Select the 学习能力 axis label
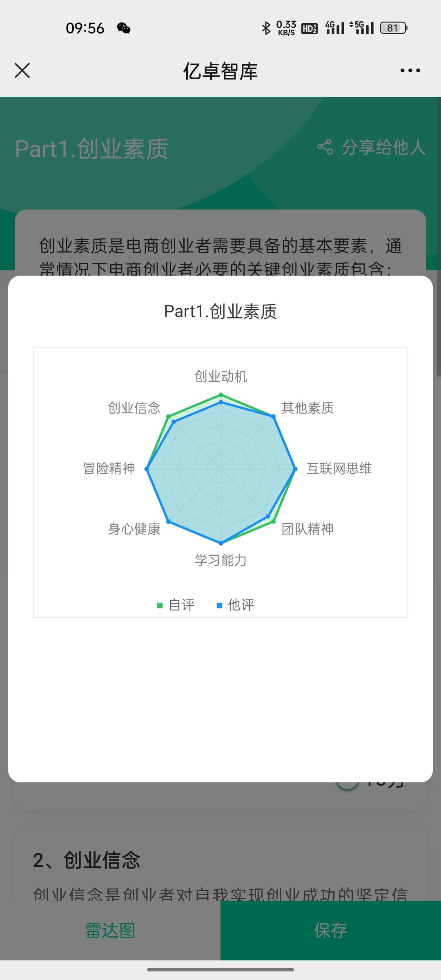The width and height of the screenshot is (441, 980). (221, 560)
